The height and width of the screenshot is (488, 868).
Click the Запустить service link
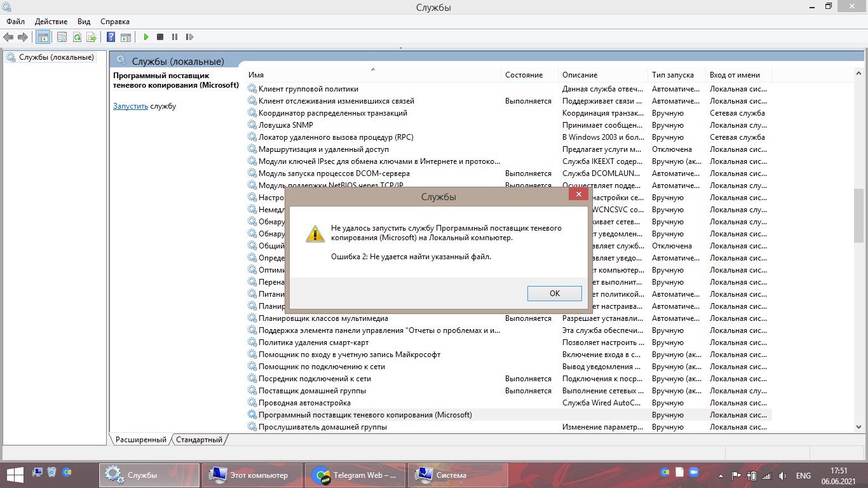130,106
